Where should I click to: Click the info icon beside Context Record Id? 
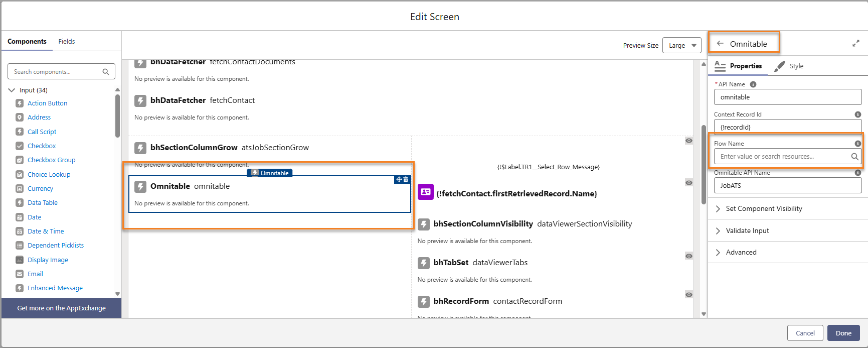(x=857, y=114)
